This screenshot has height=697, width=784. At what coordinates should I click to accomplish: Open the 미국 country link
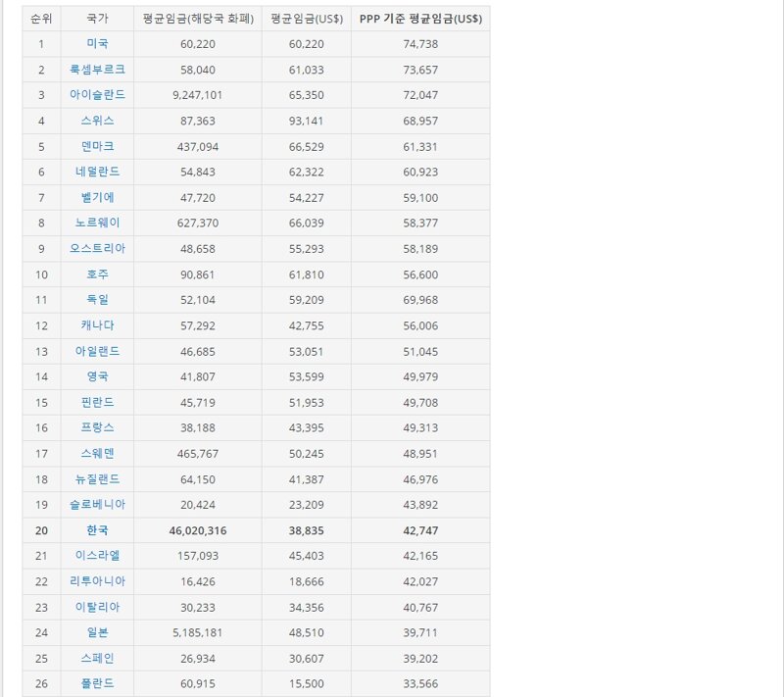[97, 43]
